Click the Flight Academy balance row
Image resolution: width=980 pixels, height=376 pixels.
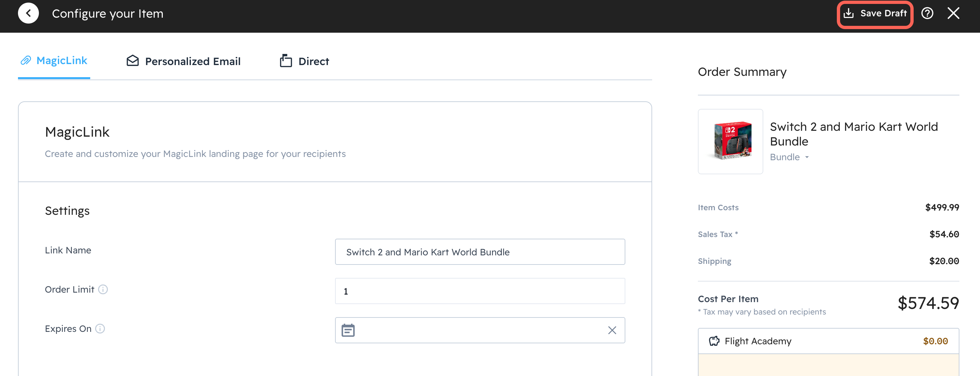coord(828,341)
